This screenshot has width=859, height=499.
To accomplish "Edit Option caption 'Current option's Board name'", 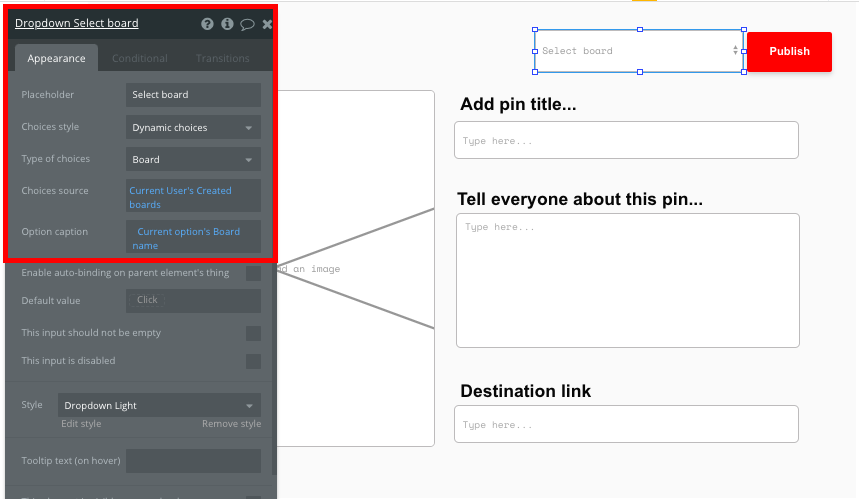I will pyautogui.click(x=193, y=237).
